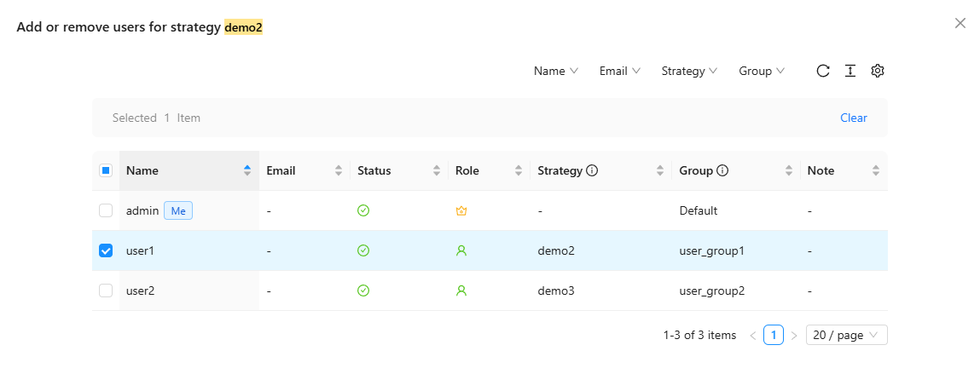980x374 pixels.
Task: Expand the Name filter dropdown
Action: click(x=556, y=71)
